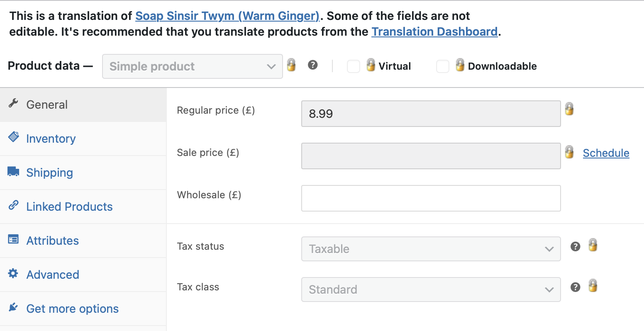Open the Taxable tax status dropdown
Image resolution: width=644 pixels, height=331 pixels.
(431, 249)
